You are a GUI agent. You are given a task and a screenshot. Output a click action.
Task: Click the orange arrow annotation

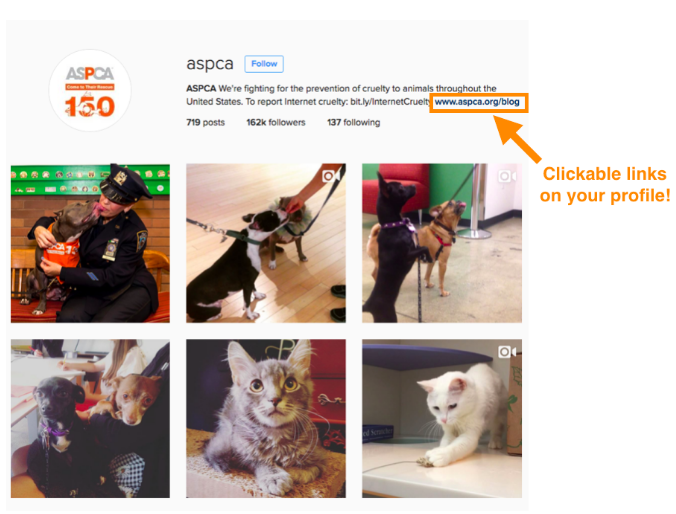[x=517, y=139]
